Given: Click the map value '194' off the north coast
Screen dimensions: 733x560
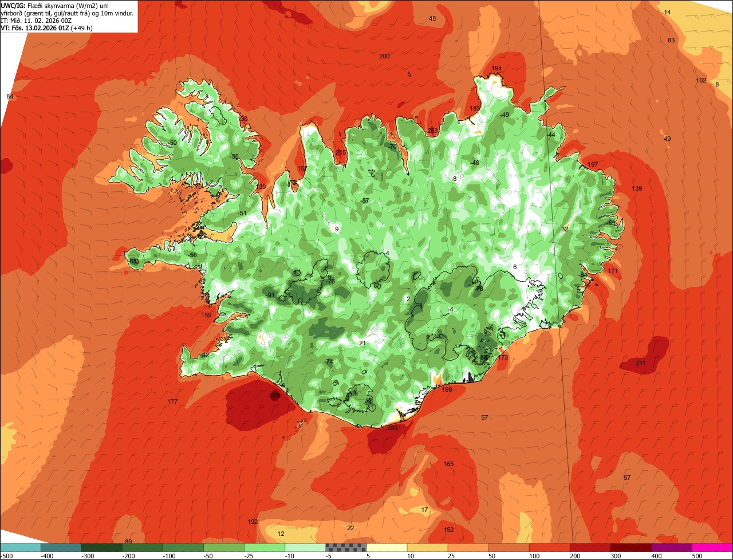Looking at the screenshot, I should pos(496,68).
